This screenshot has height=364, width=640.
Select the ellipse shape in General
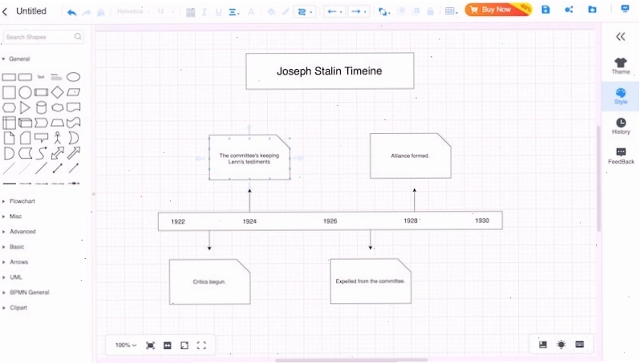point(74,77)
